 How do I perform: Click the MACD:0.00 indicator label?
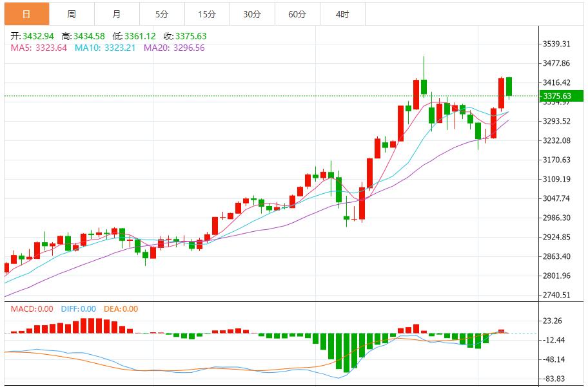(32, 309)
